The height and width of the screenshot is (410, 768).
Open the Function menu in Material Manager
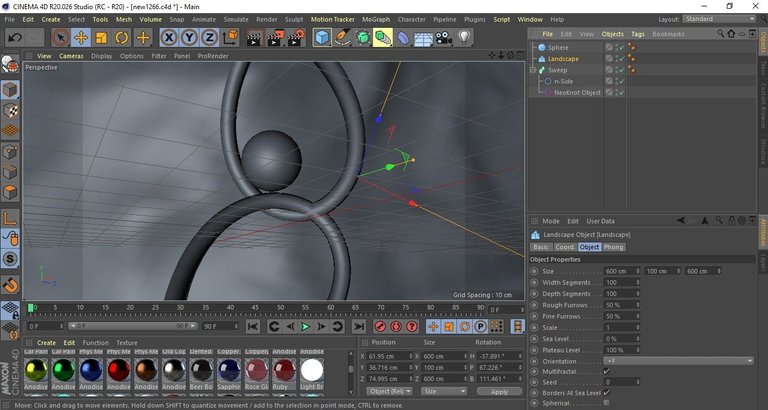[x=96, y=343]
